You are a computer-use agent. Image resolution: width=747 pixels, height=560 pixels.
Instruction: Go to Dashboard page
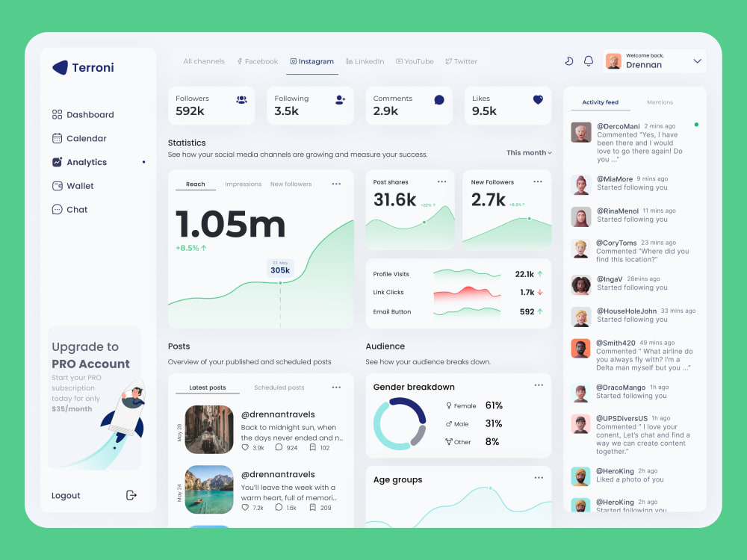[x=90, y=114]
